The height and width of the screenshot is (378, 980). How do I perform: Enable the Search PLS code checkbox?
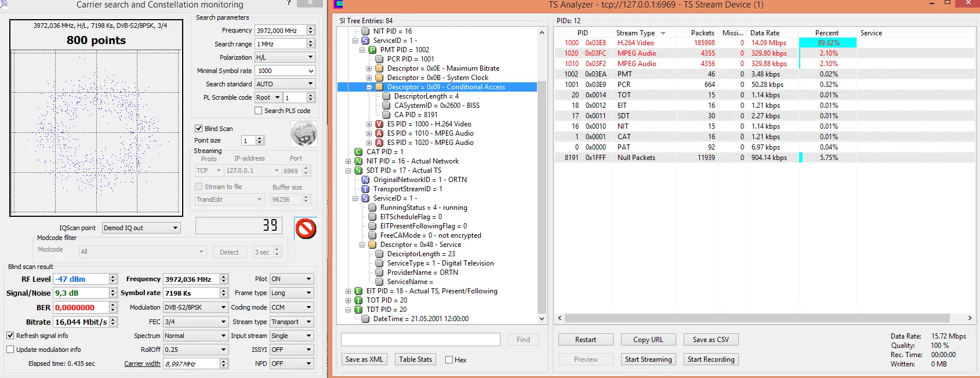[259, 111]
